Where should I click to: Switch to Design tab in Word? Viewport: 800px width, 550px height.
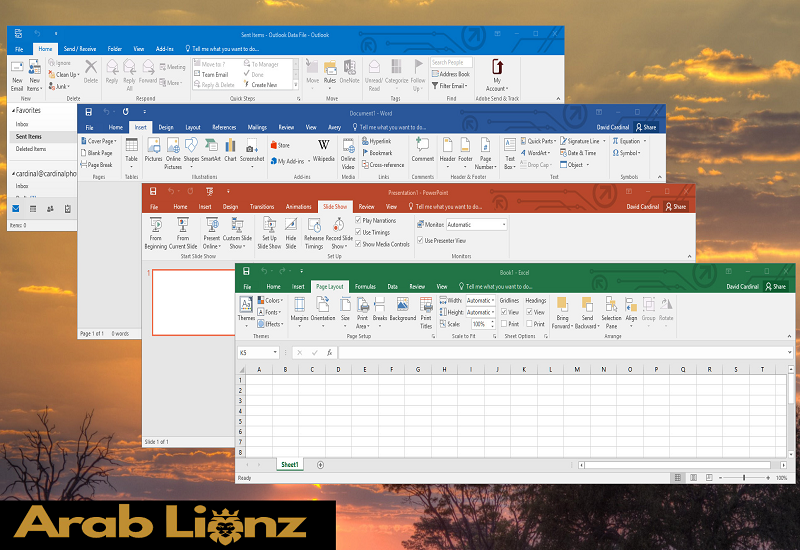point(166,128)
